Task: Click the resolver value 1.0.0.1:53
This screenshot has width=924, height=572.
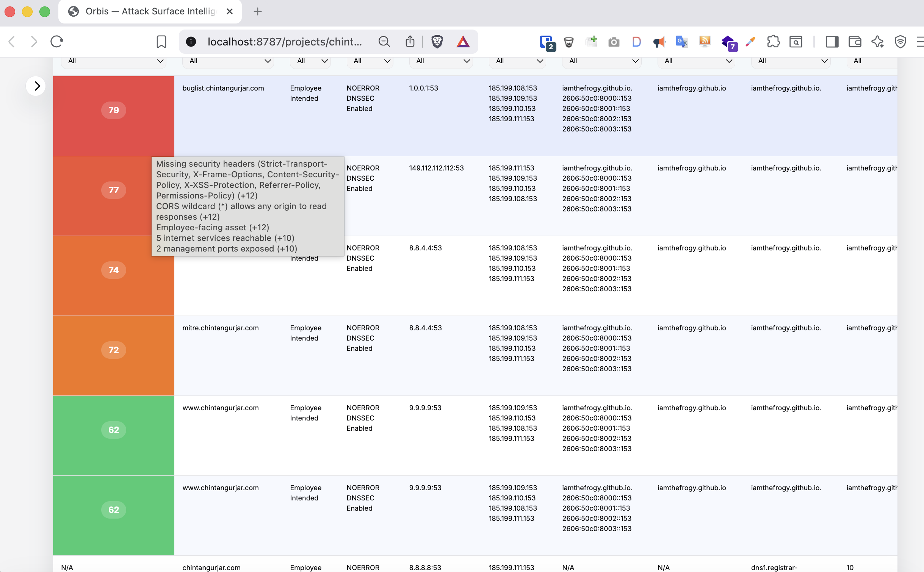Action: click(x=424, y=88)
